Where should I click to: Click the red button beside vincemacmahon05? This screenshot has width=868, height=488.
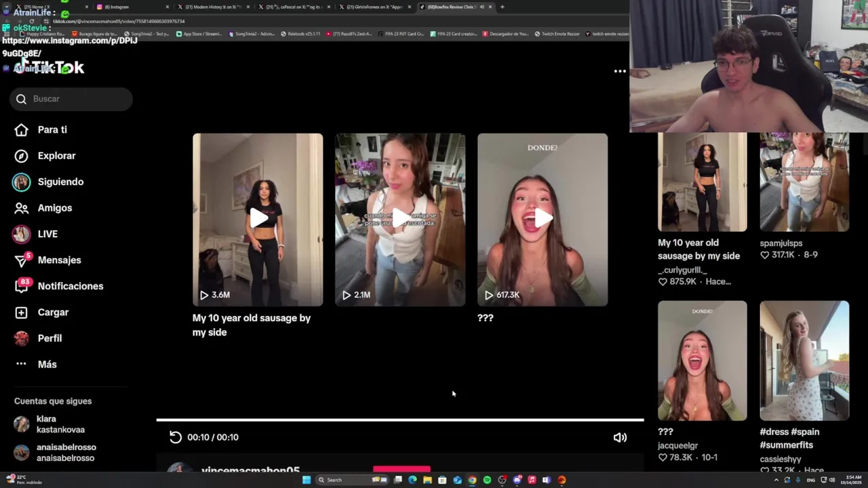[x=401, y=469]
